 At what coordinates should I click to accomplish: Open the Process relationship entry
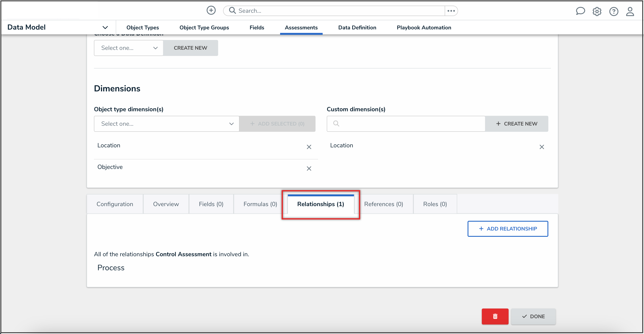pos(111,267)
